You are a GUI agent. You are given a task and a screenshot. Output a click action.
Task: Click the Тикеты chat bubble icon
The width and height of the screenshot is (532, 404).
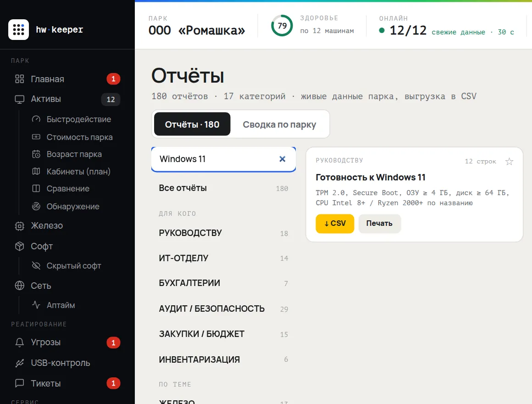coord(20,383)
